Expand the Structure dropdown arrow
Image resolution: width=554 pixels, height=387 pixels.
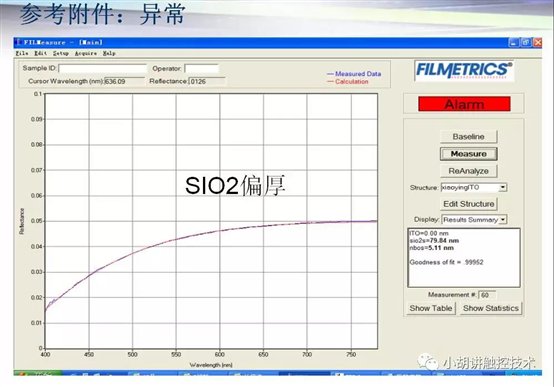(503, 187)
